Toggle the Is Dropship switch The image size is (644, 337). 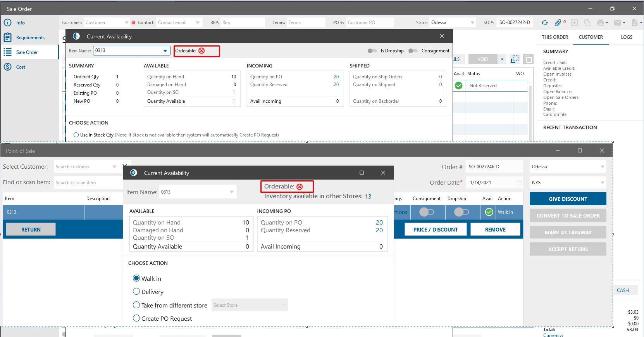pos(372,51)
